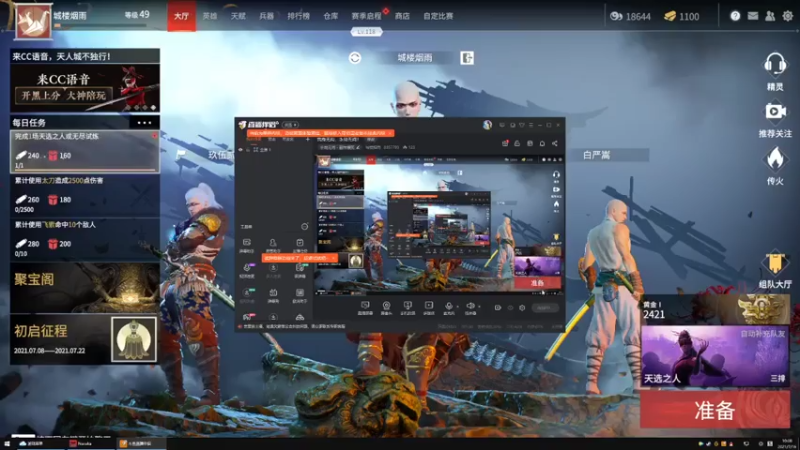Click the Windows Start button
This screenshot has width=800, height=450.
tap(7, 444)
